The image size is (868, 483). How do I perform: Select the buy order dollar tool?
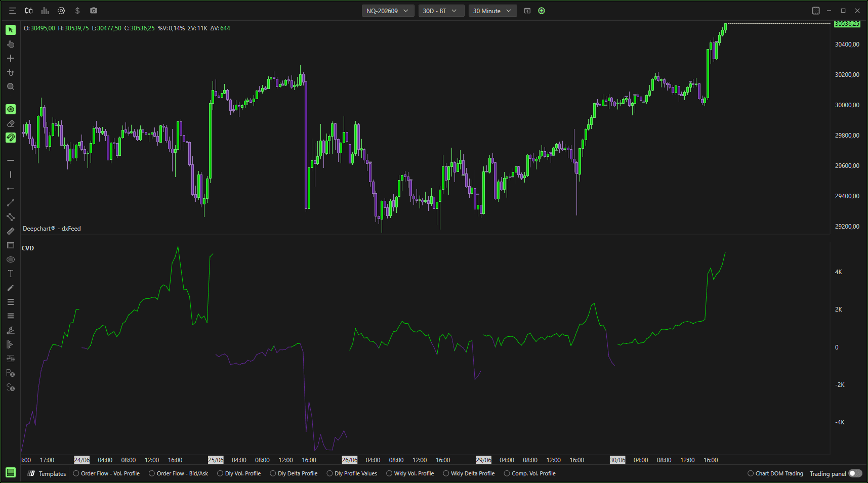11,373
